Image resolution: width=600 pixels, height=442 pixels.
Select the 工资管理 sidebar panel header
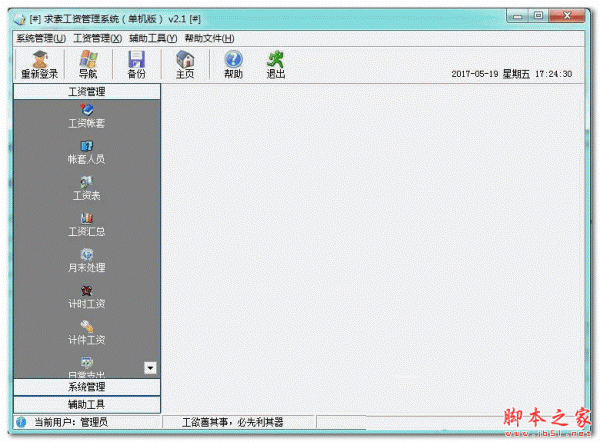(87, 91)
